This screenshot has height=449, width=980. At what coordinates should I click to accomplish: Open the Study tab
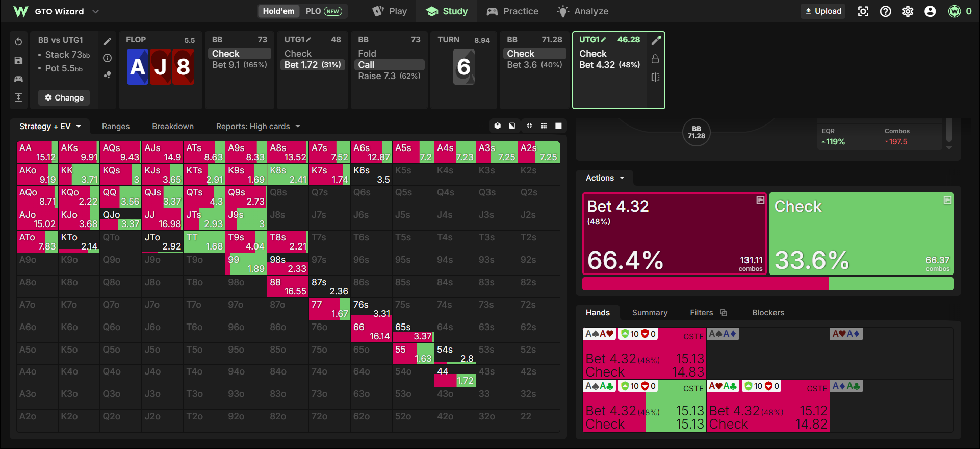click(x=447, y=11)
